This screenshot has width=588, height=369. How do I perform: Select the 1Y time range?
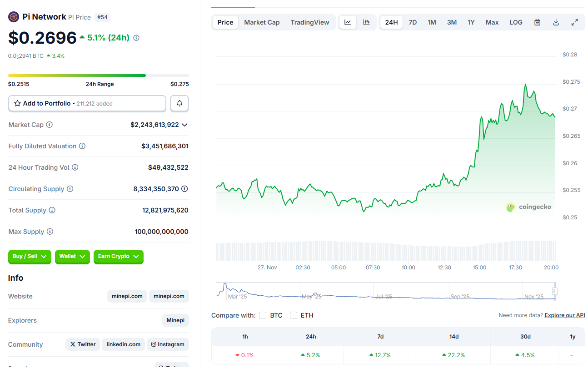pyautogui.click(x=471, y=22)
